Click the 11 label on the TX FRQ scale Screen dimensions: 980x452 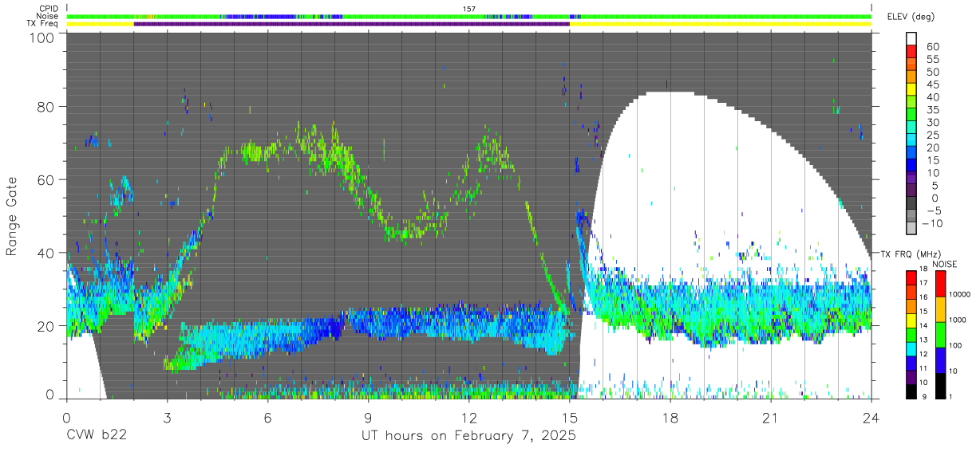pyautogui.click(x=924, y=368)
